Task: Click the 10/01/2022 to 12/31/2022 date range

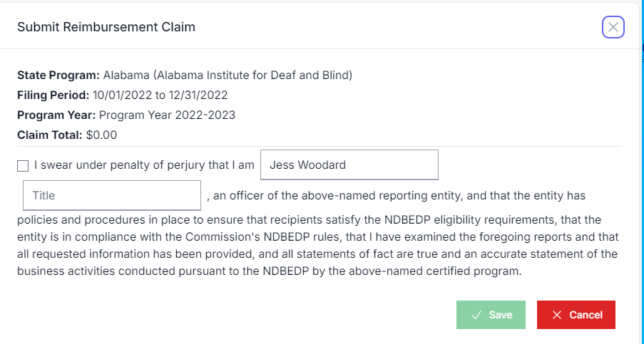Action: click(x=160, y=95)
